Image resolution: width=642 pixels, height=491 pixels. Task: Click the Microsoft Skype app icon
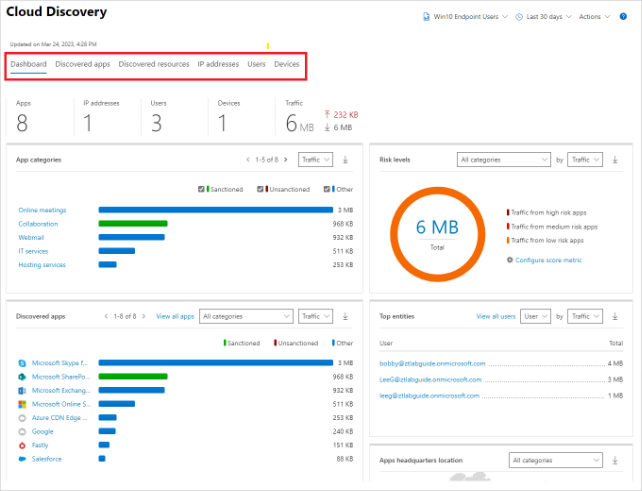pyautogui.click(x=22, y=363)
